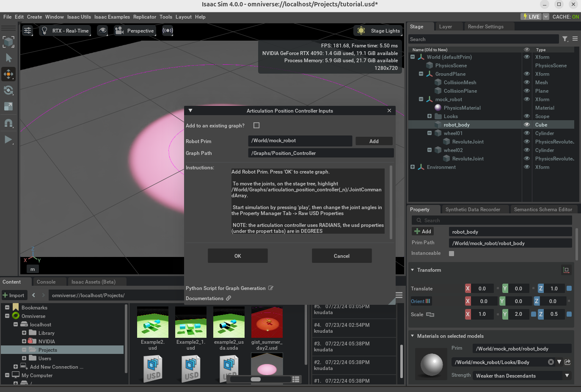This screenshot has height=392, width=581.
Task: Activate the Move tool
Action: click(8, 74)
